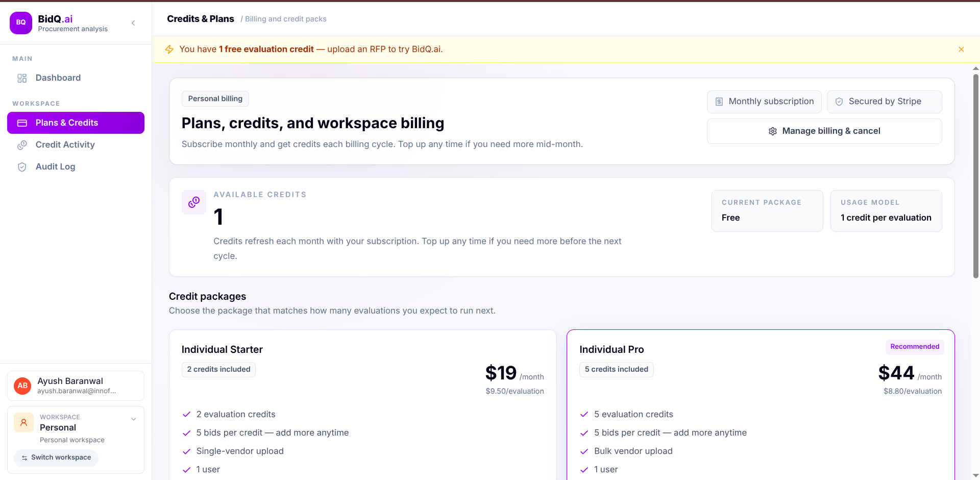This screenshot has height=480, width=980.
Task: Click the Audit Log shield icon
Action: (x=22, y=167)
